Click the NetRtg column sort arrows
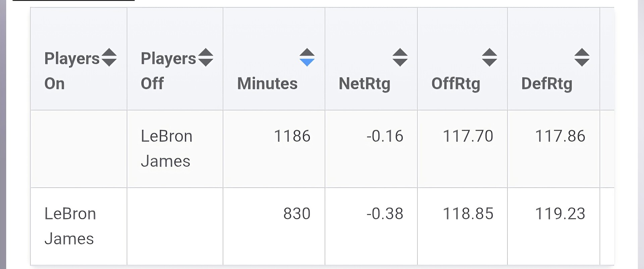Viewport: 644px width, 269px height. pyautogui.click(x=400, y=57)
